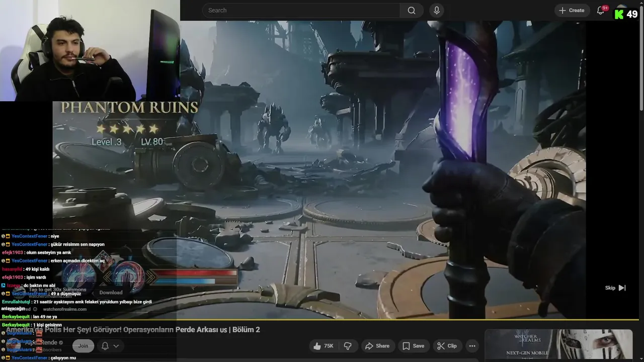
Task: Share this video
Action: click(x=377, y=346)
